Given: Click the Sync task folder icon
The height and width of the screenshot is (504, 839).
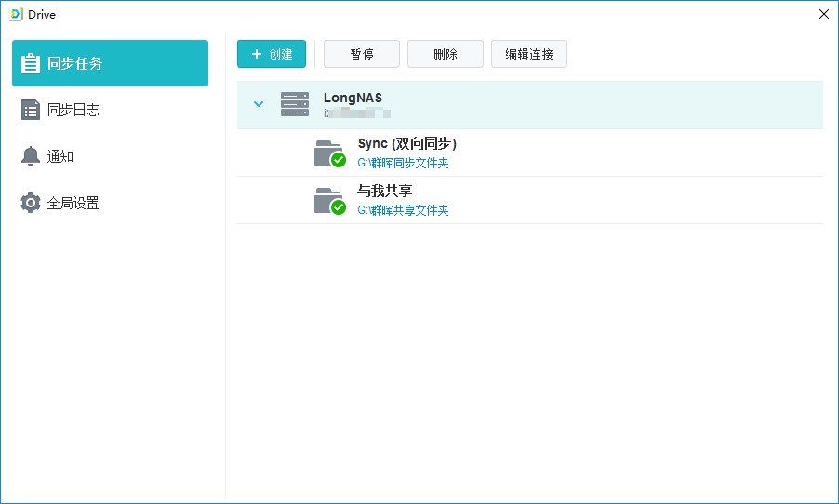Looking at the screenshot, I should coord(329,153).
